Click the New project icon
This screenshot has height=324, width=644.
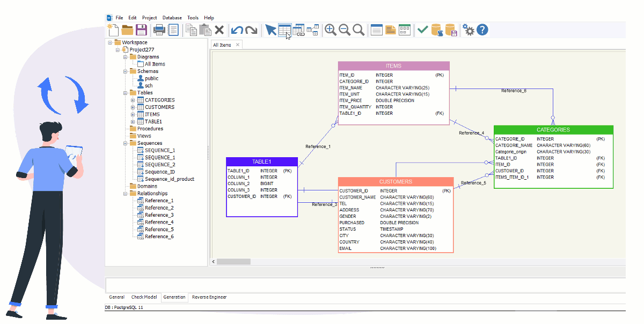113,30
